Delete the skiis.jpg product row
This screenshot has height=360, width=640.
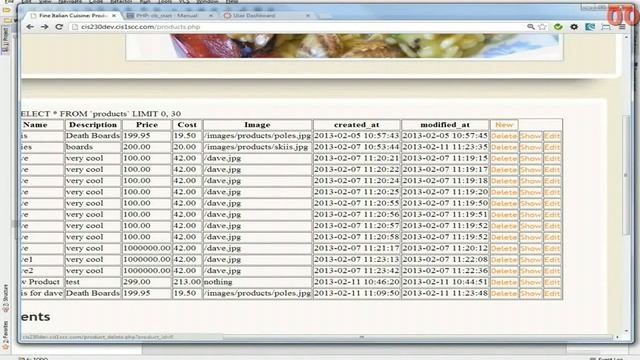tap(504, 147)
